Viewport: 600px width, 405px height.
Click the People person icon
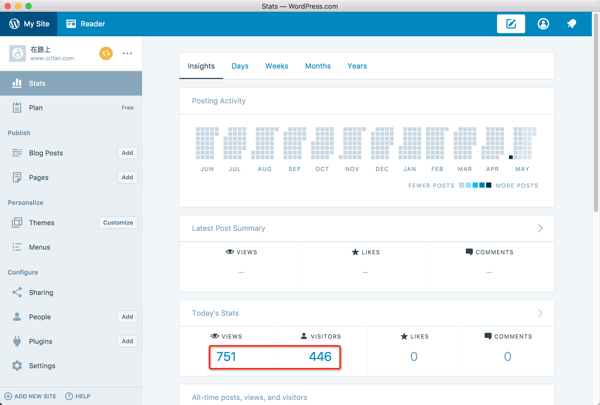point(17,317)
